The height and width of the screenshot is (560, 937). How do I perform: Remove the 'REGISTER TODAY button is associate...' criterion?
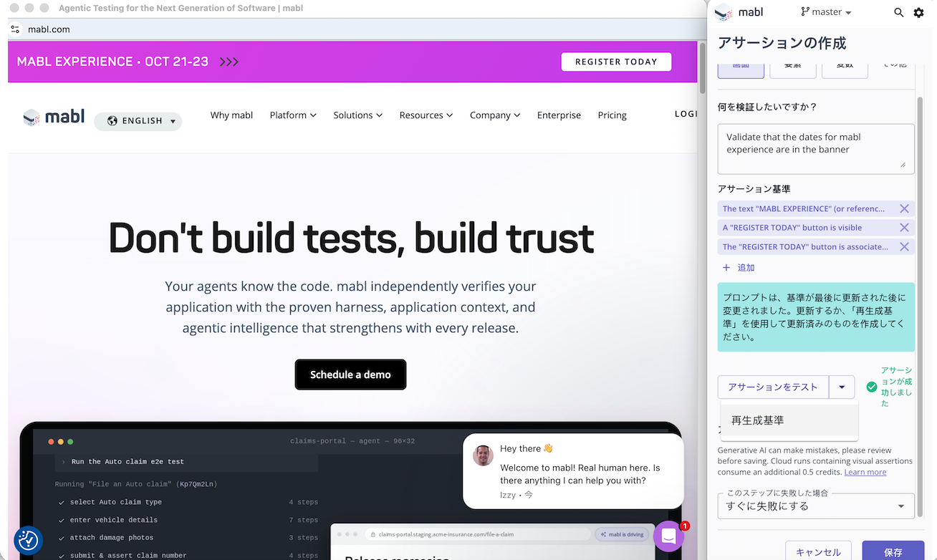click(x=904, y=246)
